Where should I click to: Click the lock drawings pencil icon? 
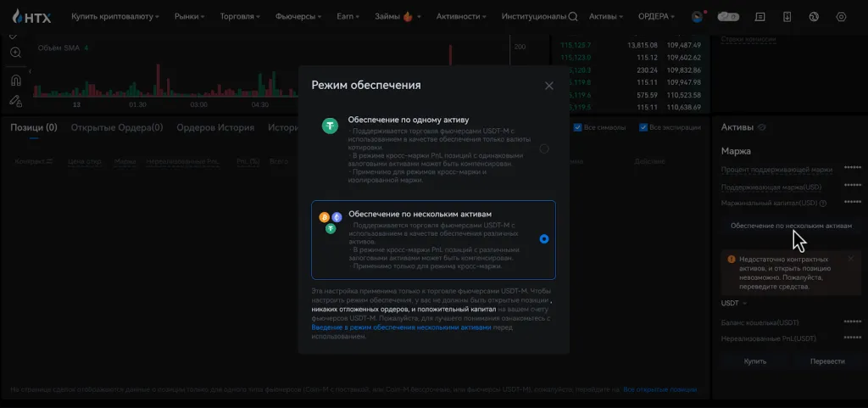pos(15,101)
